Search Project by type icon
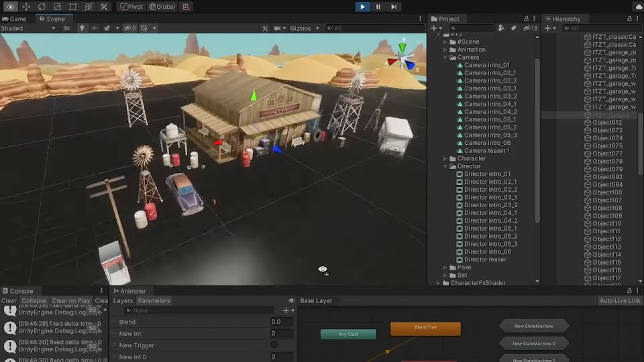The image size is (644, 362). tap(501, 28)
